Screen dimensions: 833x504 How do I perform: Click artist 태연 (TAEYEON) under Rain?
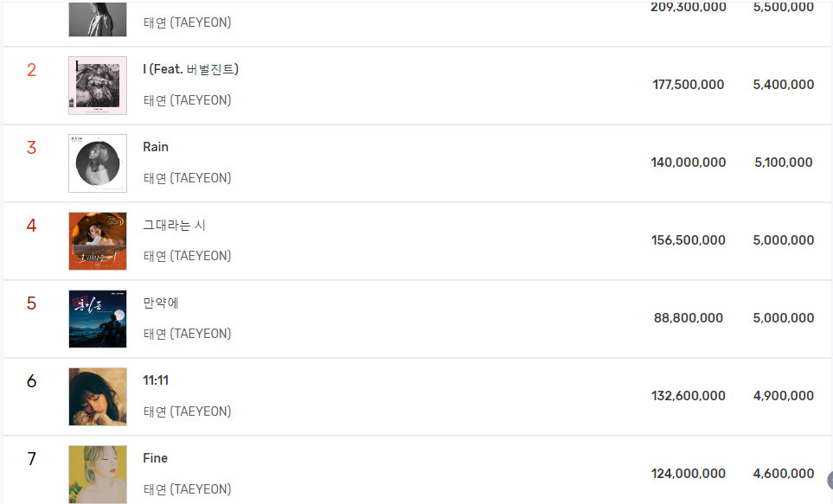(x=188, y=178)
